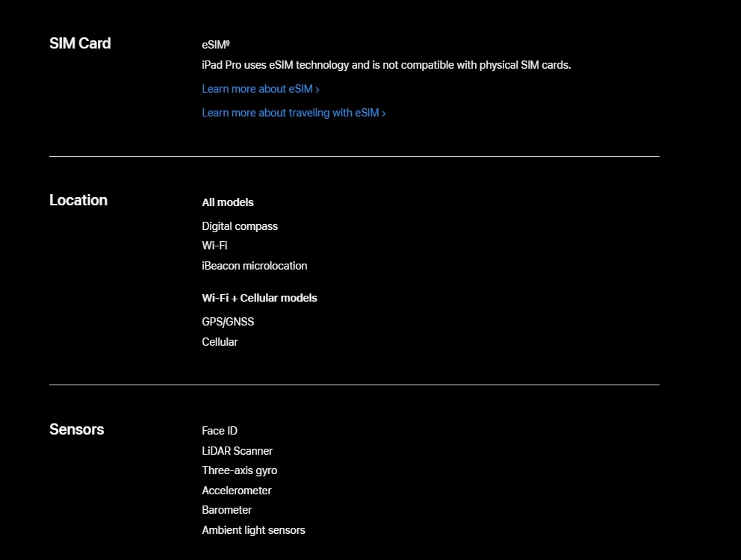Click the LiDAR Scanner entry
Image resolution: width=741 pixels, height=560 pixels.
tap(238, 451)
